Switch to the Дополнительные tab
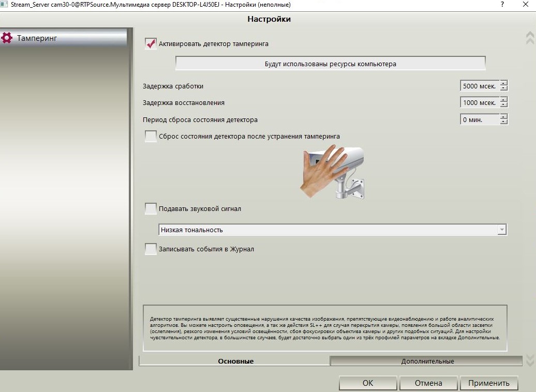This screenshot has height=392, width=536. coord(427,361)
